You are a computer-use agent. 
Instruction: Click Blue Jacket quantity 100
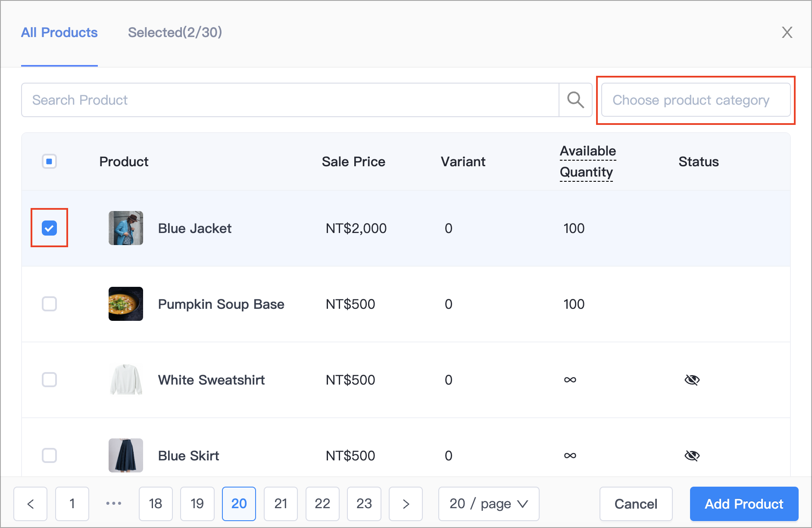coord(574,228)
